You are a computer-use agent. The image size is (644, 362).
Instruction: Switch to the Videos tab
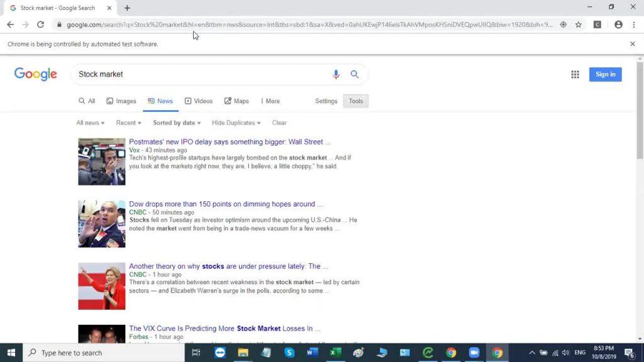click(x=198, y=101)
